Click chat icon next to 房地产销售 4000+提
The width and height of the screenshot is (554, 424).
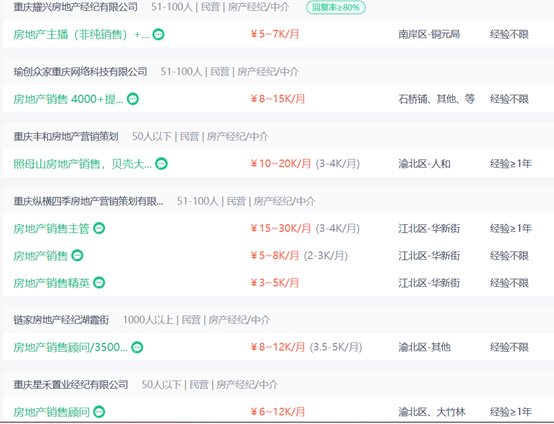tap(133, 99)
